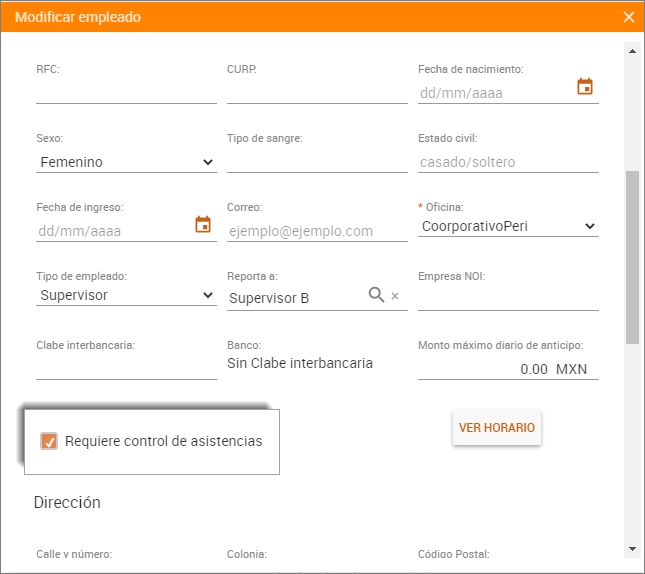
Task: Expand the Sexo dropdown
Action: (126, 162)
